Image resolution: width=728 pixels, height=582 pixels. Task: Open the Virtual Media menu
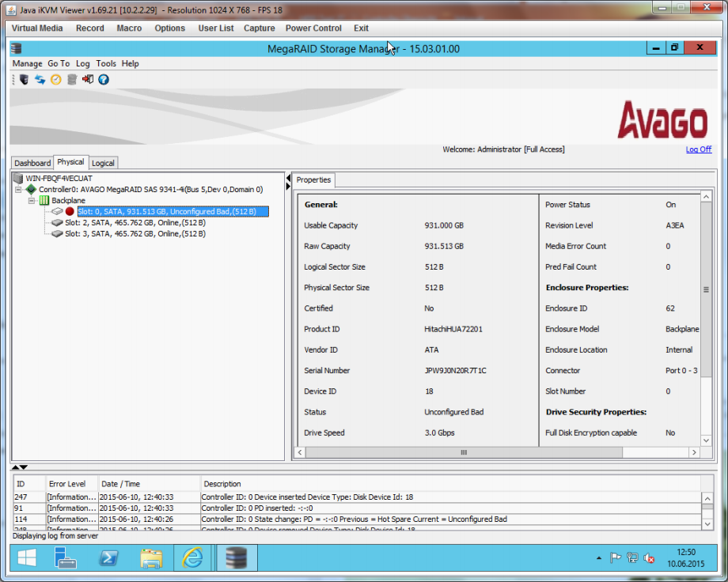point(37,28)
